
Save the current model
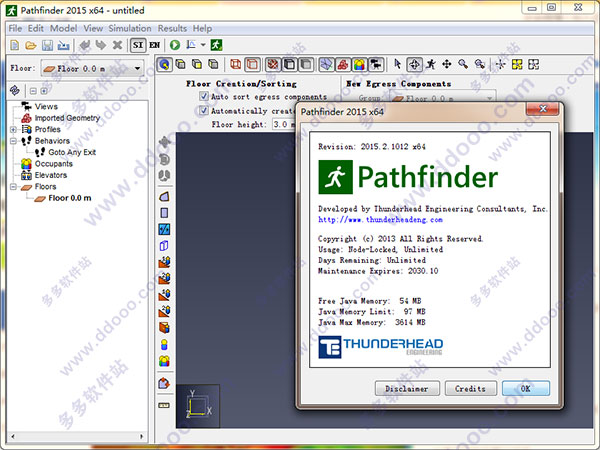point(47,45)
